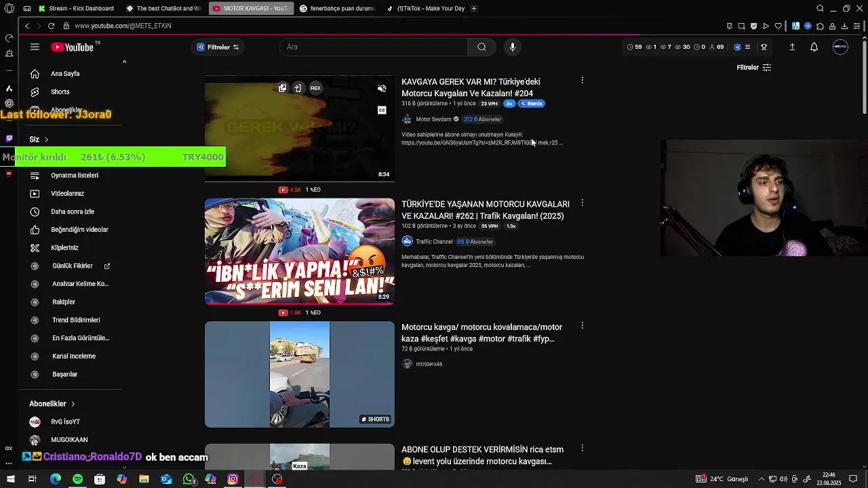Open options menu for Motorcu kavga kovalamaca video
The width and height of the screenshot is (868, 488).
click(582, 325)
